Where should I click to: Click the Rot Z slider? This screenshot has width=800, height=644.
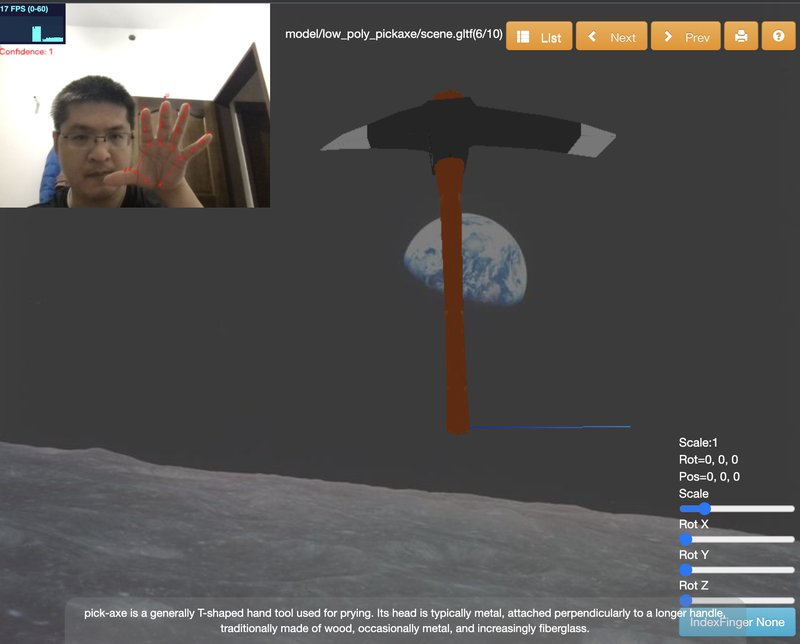(737, 600)
